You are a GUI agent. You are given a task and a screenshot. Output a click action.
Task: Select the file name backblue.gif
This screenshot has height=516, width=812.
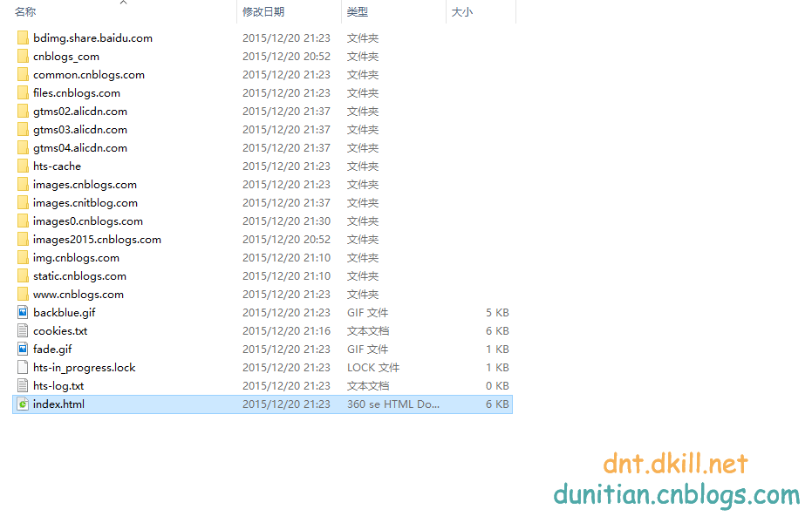pyautogui.click(x=65, y=312)
